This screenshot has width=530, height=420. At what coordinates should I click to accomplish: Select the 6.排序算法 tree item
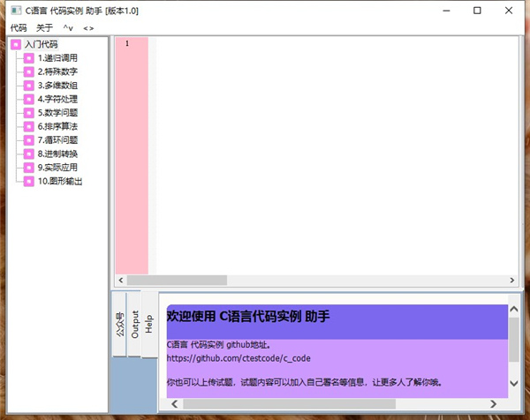coord(57,126)
